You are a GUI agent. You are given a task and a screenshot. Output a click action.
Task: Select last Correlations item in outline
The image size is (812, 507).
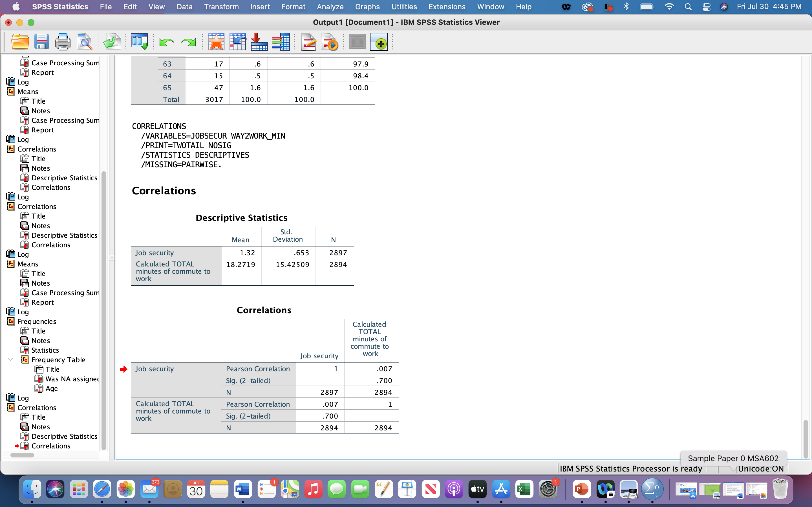51,446
